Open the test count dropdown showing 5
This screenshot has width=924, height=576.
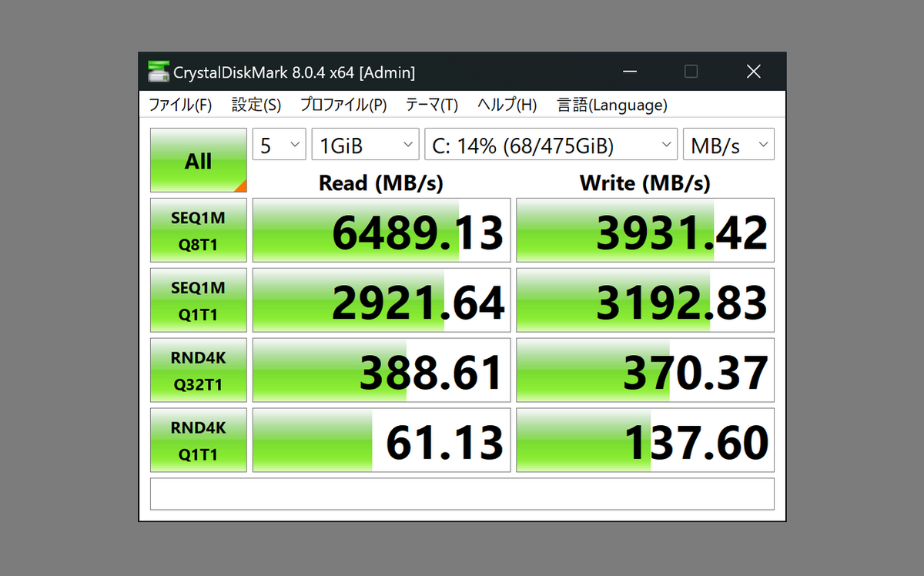coord(280,145)
